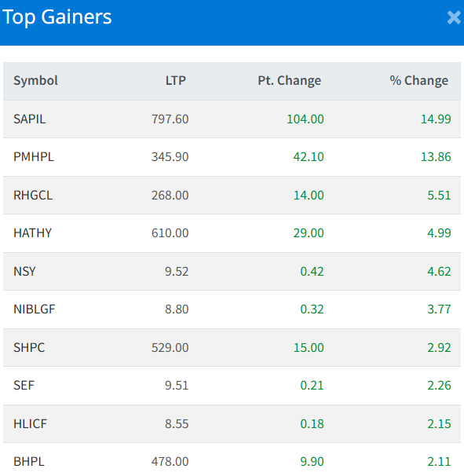This screenshot has height=476, width=464.
Task: Open the SAPIL symbol
Action: click(29, 119)
